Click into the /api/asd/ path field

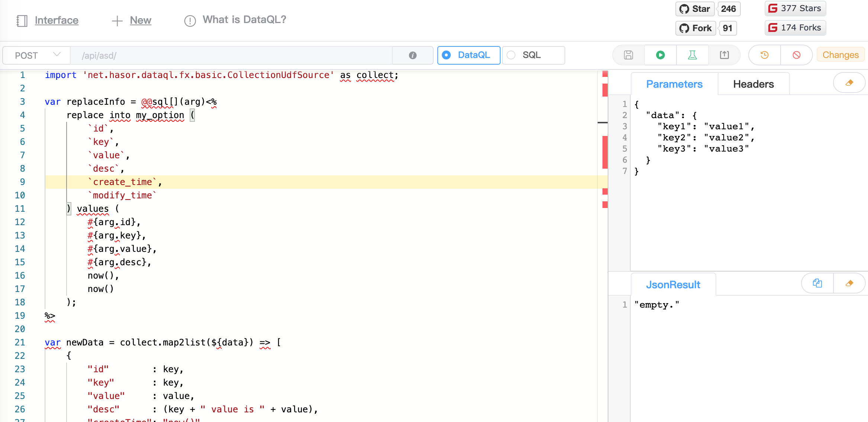tap(231, 55)
